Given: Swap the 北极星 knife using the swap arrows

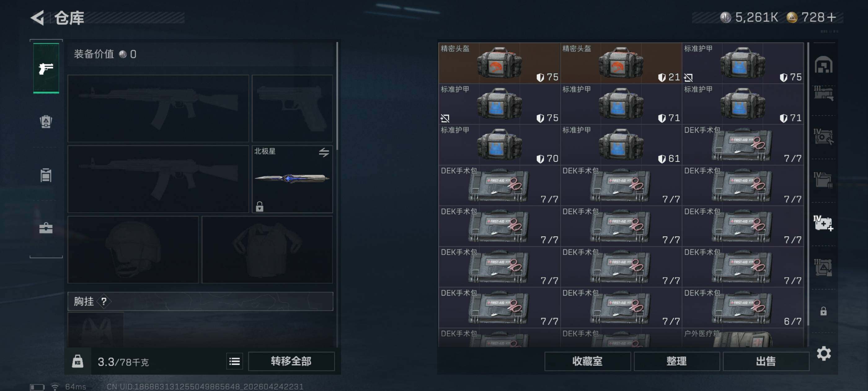Looking at the screenshot, I should coord(324,152).
